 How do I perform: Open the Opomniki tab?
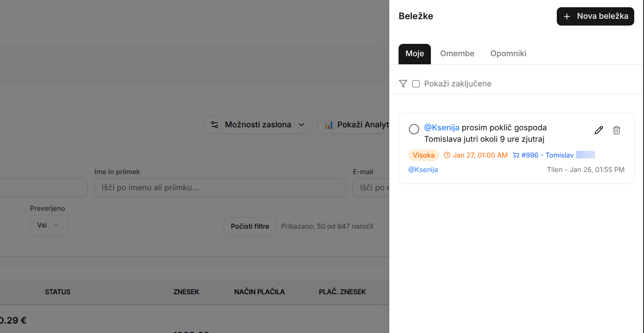(508, 54)
